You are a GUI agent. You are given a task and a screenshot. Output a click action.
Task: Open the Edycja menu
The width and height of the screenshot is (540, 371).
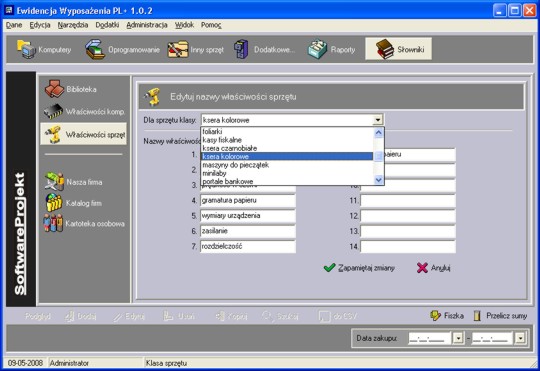40,25
